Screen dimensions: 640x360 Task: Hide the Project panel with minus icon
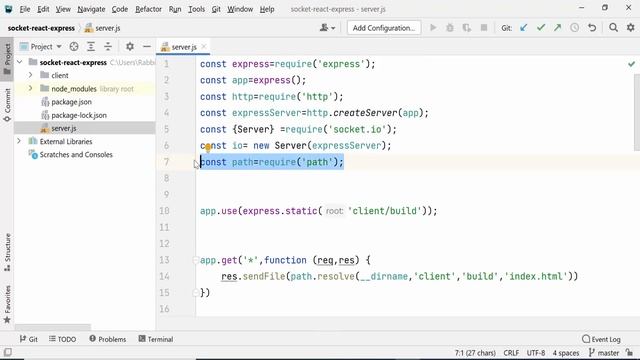coord(147,47)
